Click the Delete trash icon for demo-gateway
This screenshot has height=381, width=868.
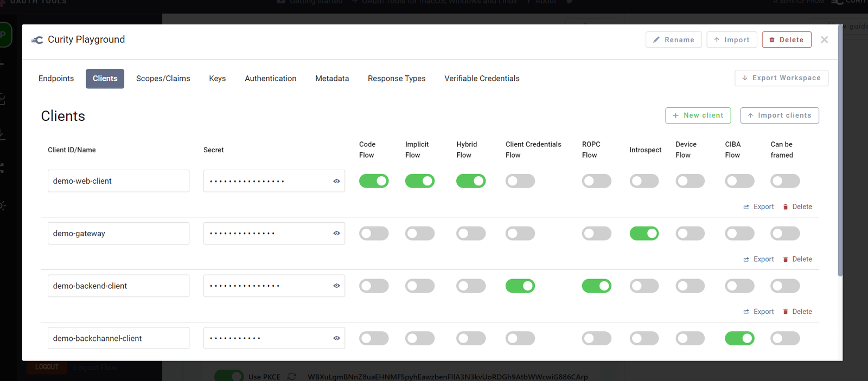[x=786, y=260]
